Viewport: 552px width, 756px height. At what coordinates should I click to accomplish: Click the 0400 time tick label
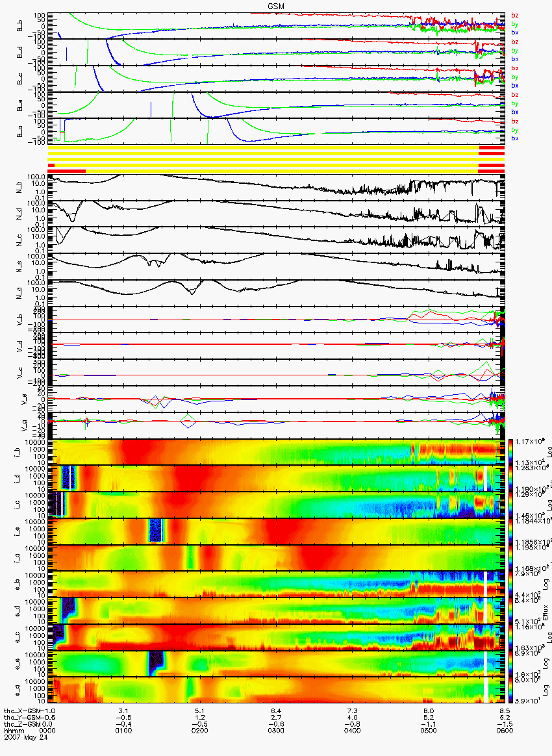[x=352, y=731]
